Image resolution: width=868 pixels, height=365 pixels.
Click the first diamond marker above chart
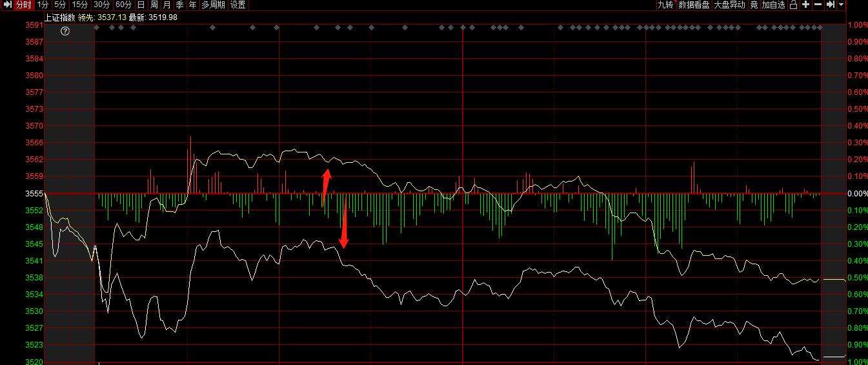point(96,27)
